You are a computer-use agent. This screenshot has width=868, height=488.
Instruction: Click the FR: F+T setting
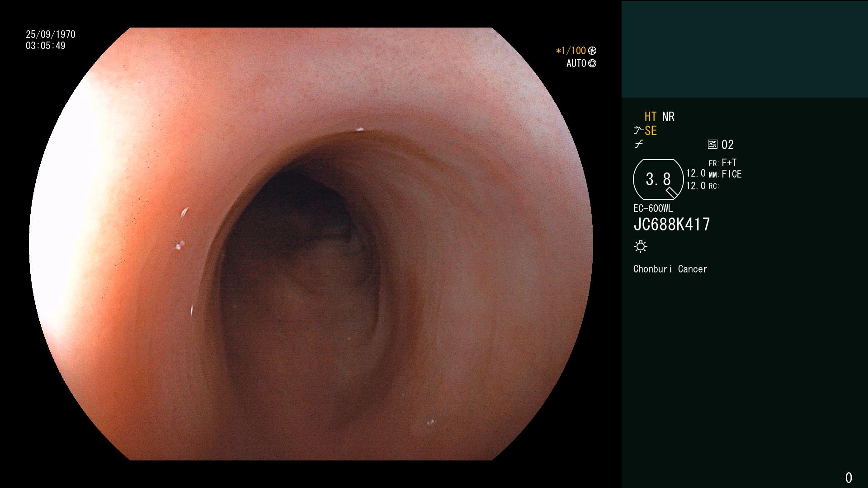coord(722,163)
